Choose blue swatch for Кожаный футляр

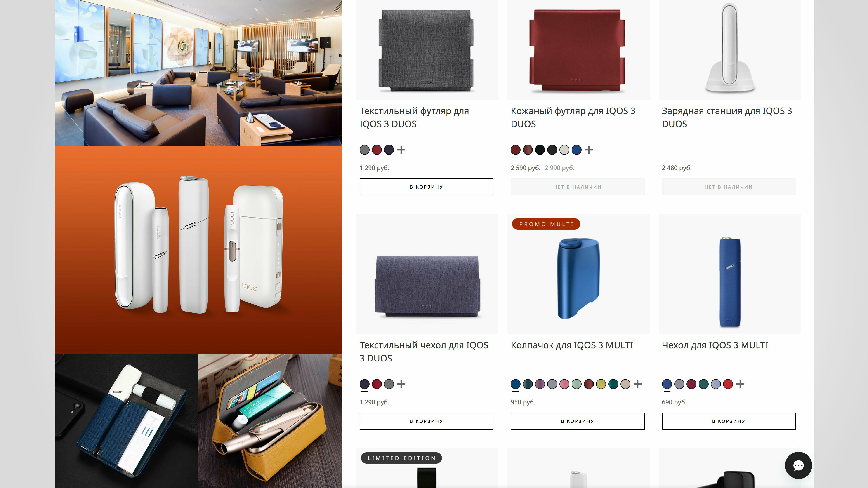pos(577,150)
